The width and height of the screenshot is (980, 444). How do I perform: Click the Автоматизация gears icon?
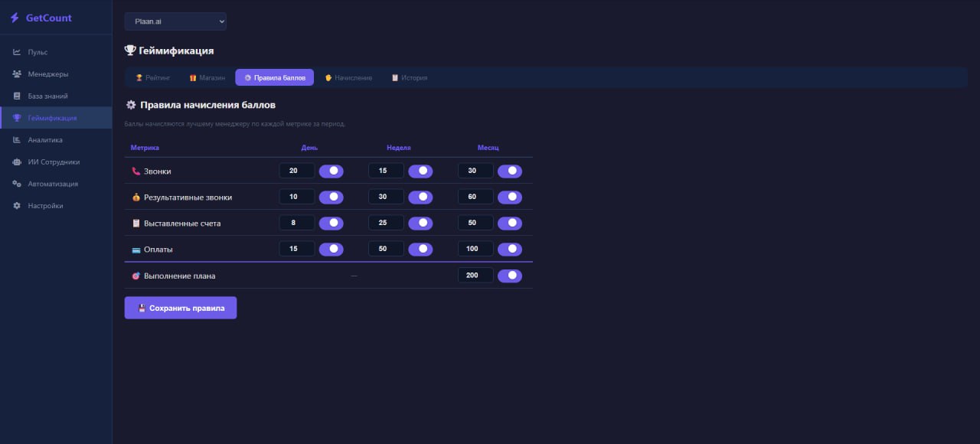(17, 184)
